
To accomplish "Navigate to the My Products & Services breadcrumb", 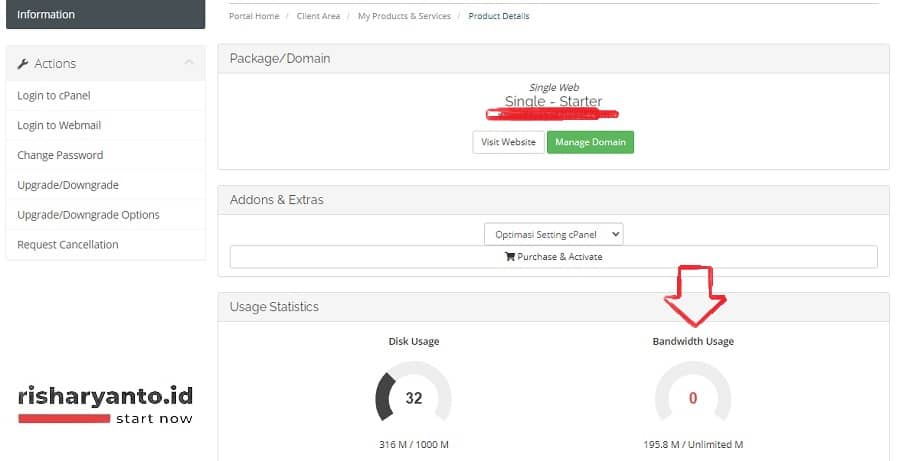I will (404, 16).
